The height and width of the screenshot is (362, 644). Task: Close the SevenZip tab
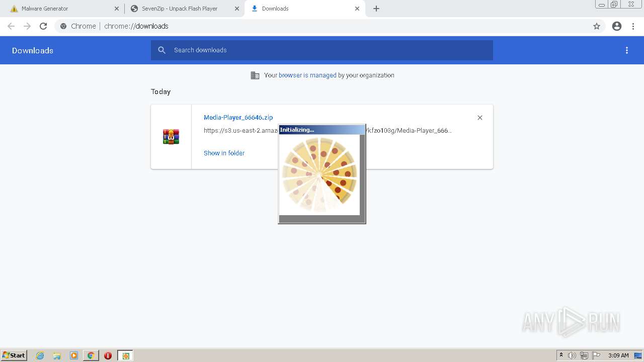237,9
